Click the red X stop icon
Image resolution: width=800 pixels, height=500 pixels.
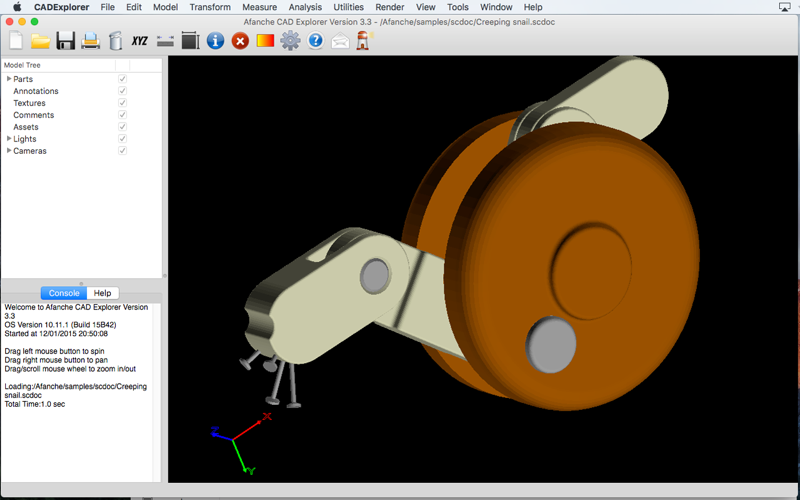(240, 41)
